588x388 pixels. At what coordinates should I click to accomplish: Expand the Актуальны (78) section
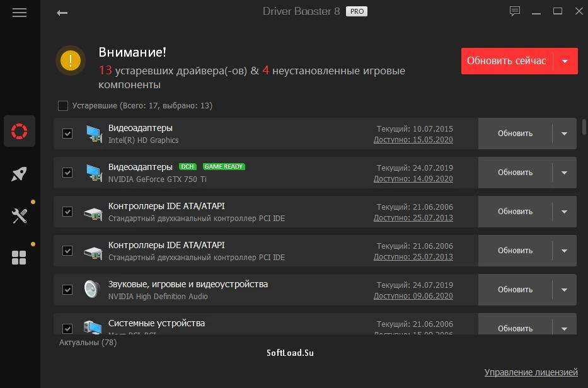click(88, 342)
